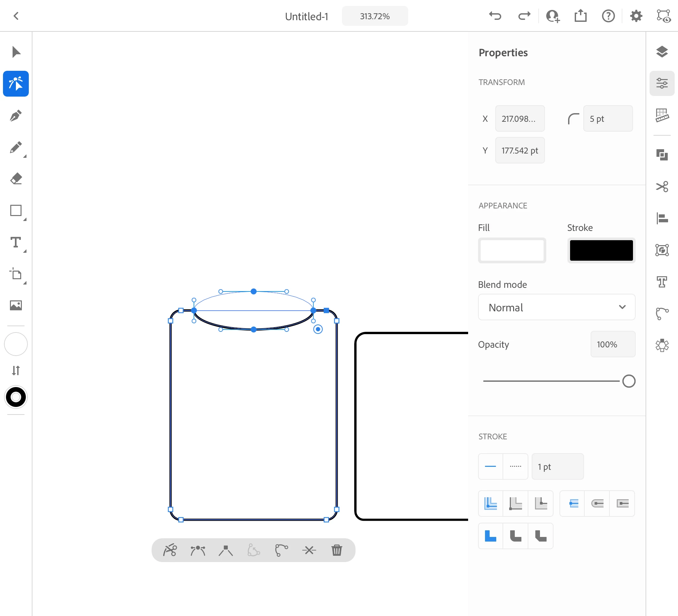The width and height of the screenshot is (678, 616).
Task: Expand Rectangle shape tool options
Action: 24,219
